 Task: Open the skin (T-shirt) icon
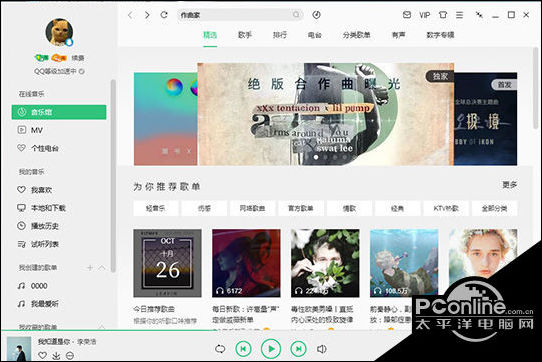coord(443,15)
